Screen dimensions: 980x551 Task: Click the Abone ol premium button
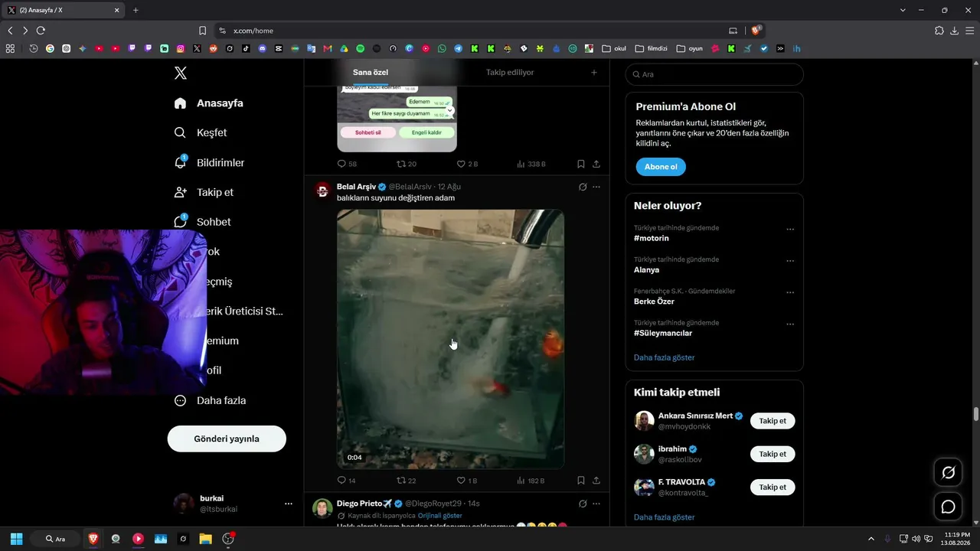[661, 167]
